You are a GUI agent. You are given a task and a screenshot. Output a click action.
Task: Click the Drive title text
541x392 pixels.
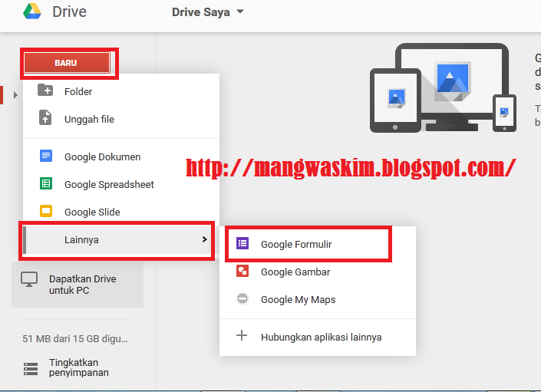[69, 12]
